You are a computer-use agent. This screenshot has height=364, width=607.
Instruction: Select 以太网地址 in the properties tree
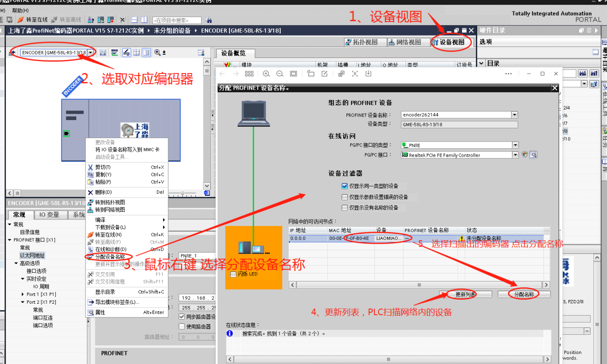(32, 255)
